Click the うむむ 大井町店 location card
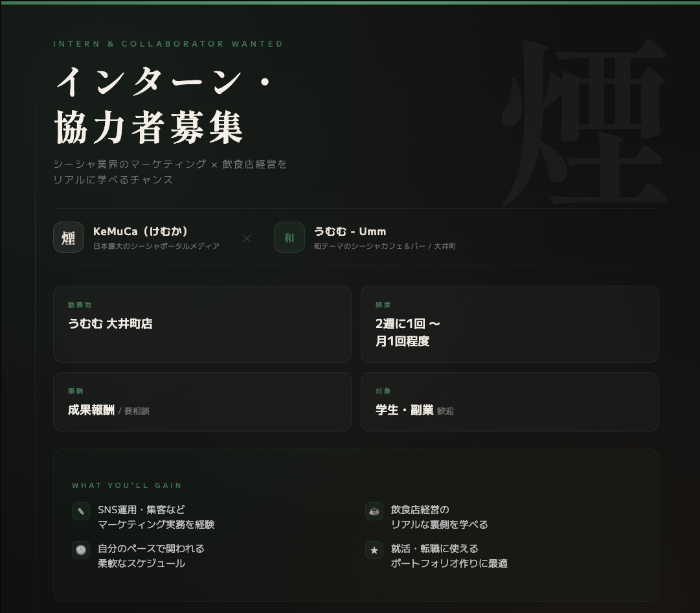The width and height of the screenshot is (700, 613). pyautogui.click(x=201, y=324)
